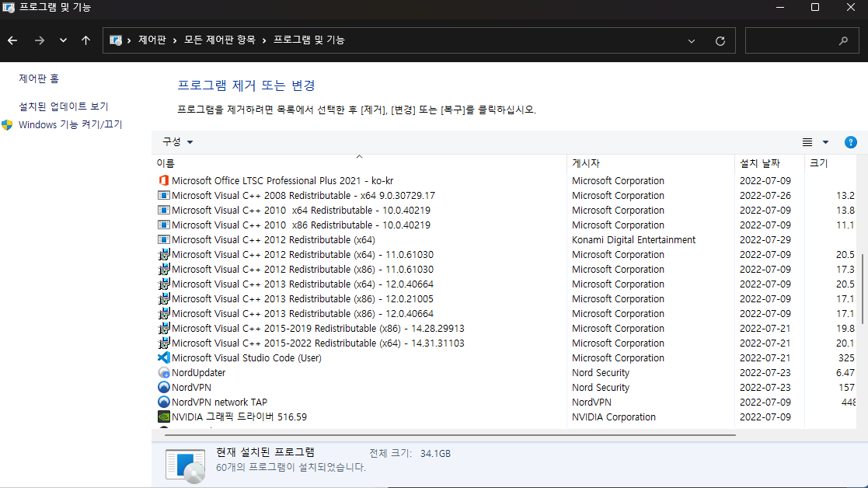Expand the address bar history dropdown

click(x=692, y=41)
